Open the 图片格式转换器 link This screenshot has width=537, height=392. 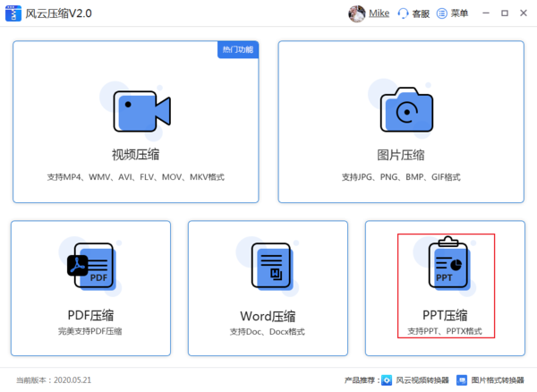[x=498, y=380]
